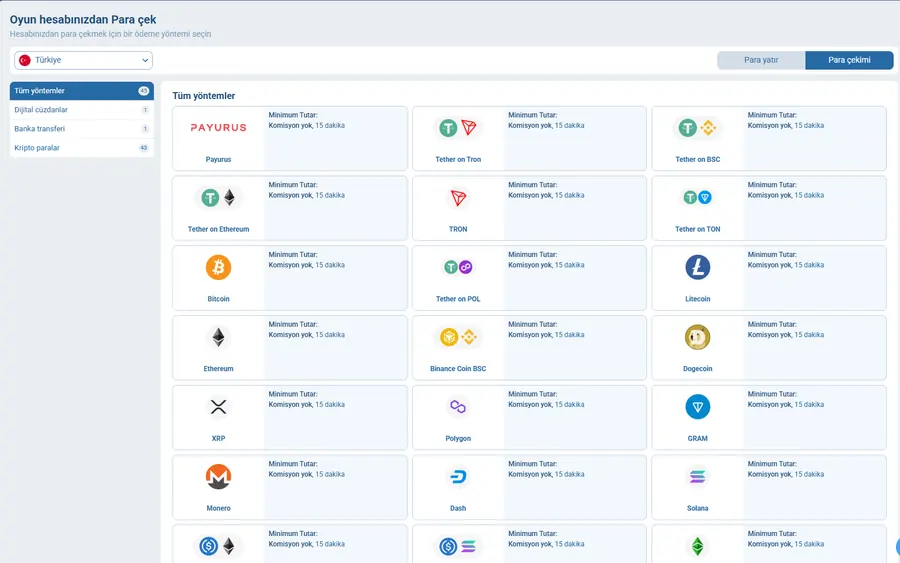
Task: Switch to the Para yatır tab
Action: (x=761, y=60)
